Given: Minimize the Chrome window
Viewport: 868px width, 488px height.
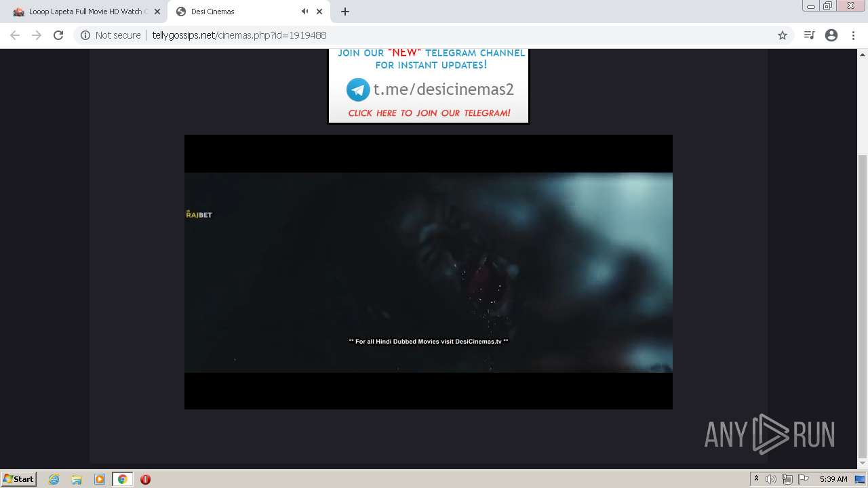Looking at the screenshot, I should [810, 6].
